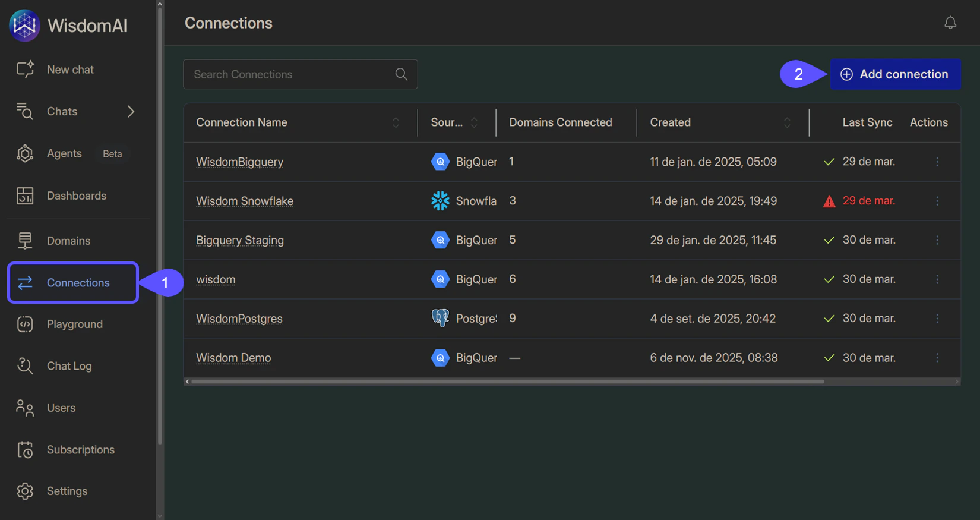Click the BigQuery icon in WisdomBigquery row
980x520 pixels.
tap(440, 162)
